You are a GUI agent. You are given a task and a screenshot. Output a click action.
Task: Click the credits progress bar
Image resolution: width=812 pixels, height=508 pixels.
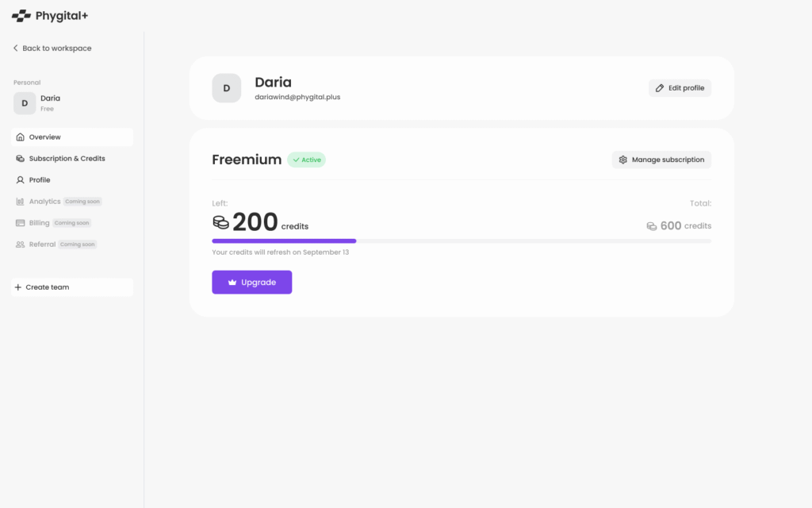click(461, 241)
